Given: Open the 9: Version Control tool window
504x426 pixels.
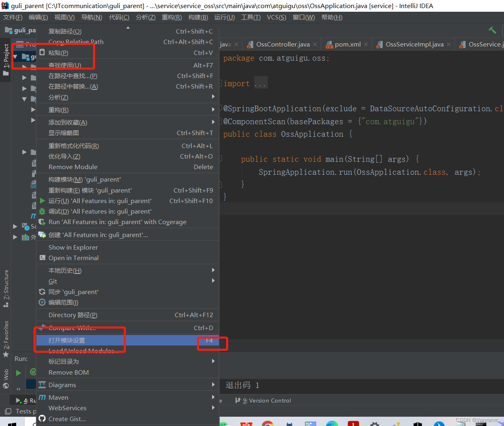Looking at the screenshot, I should [x=263, y=401].
